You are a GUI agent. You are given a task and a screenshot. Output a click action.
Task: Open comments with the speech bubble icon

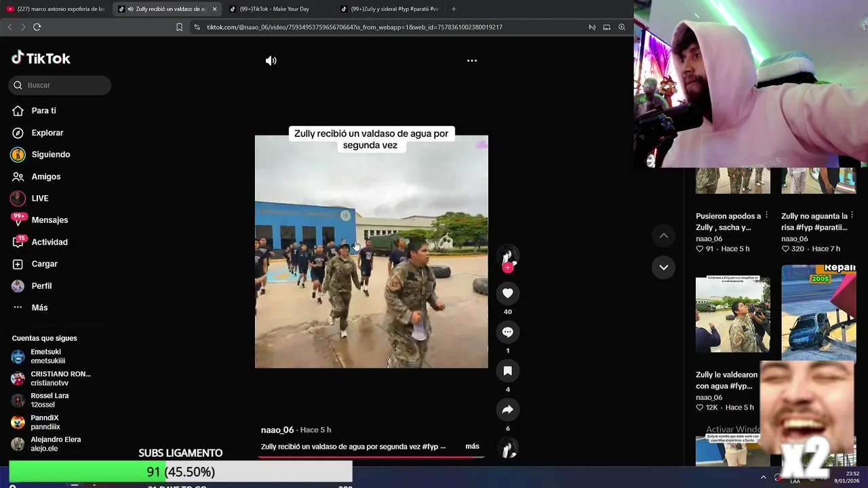tap(507, 332)
